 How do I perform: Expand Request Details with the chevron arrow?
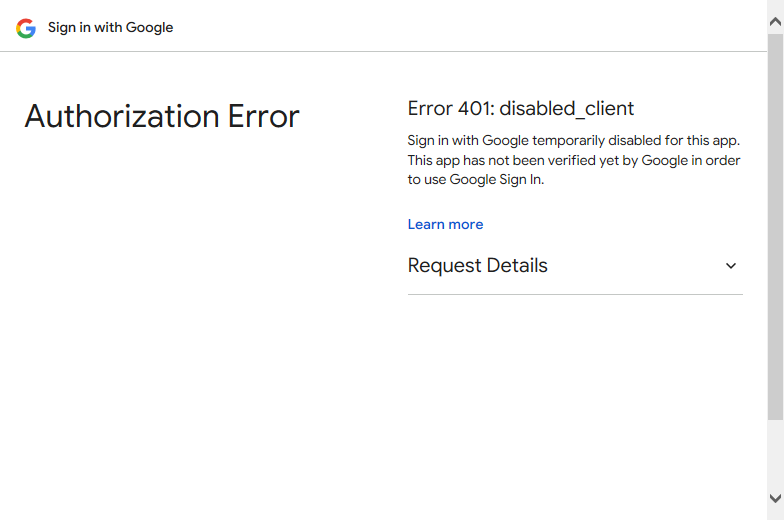pos(730,266)
